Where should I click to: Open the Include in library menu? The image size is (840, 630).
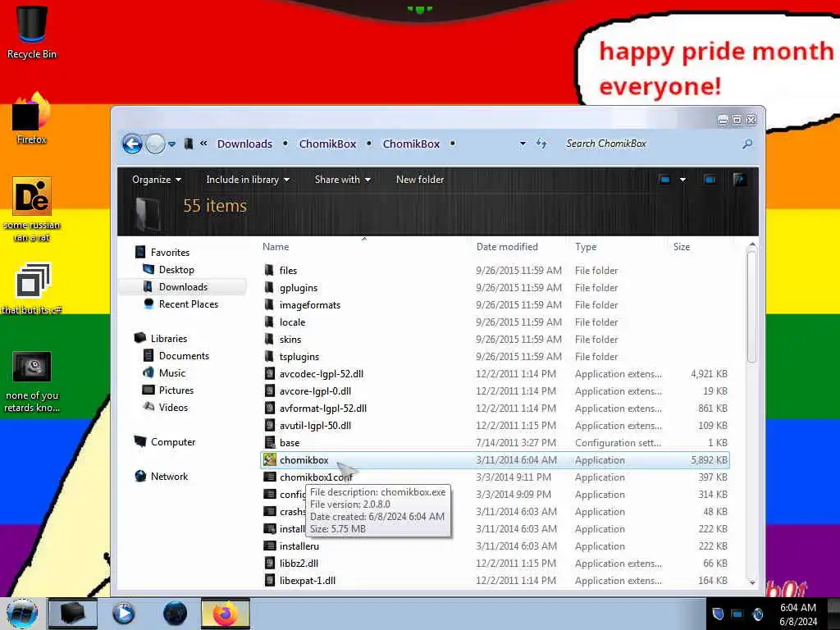(x=248, y=180)
